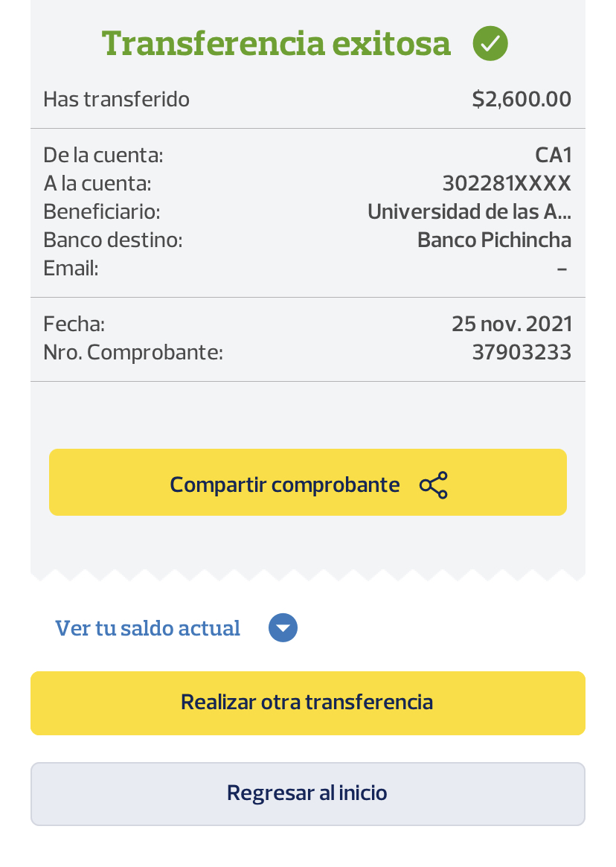Screen dimensions: 616x867
Task: Click the green success checkmark icon
Action: [490, 44]
